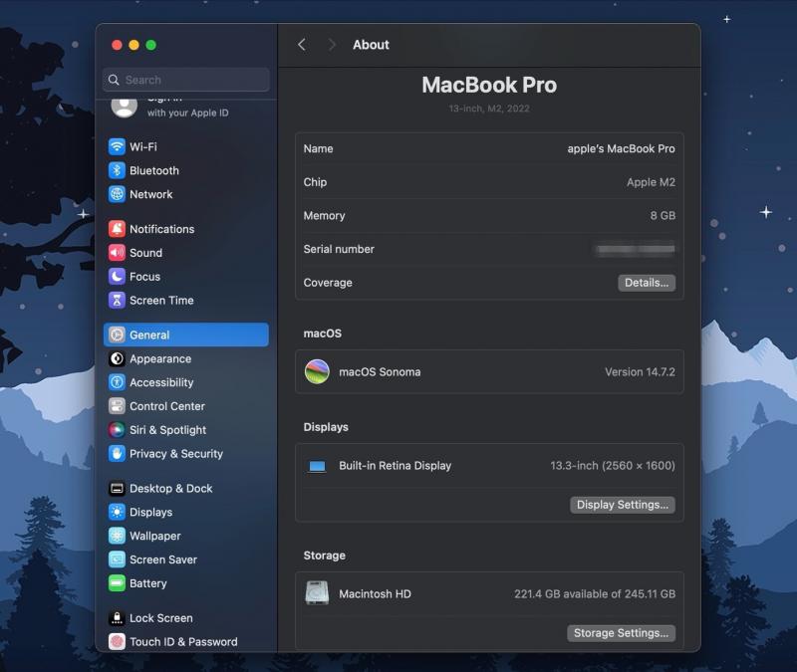Viewport: 797px width, 672px height.
Task: Open coverage Details button
Action: point(647,283)
